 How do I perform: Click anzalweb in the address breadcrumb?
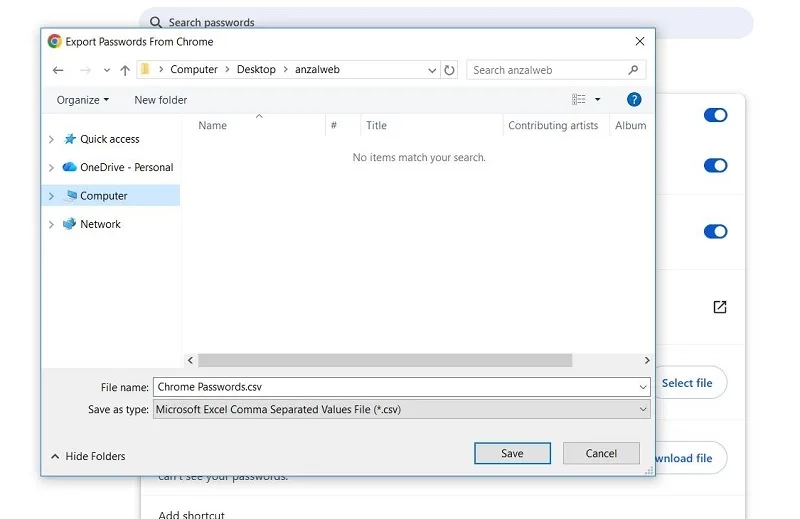(317, 69)
